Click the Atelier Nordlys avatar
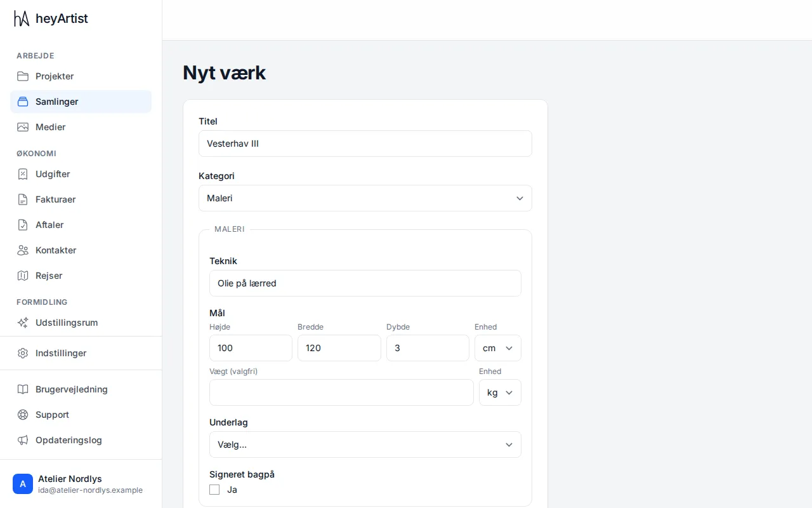 (x=23, y=484)
